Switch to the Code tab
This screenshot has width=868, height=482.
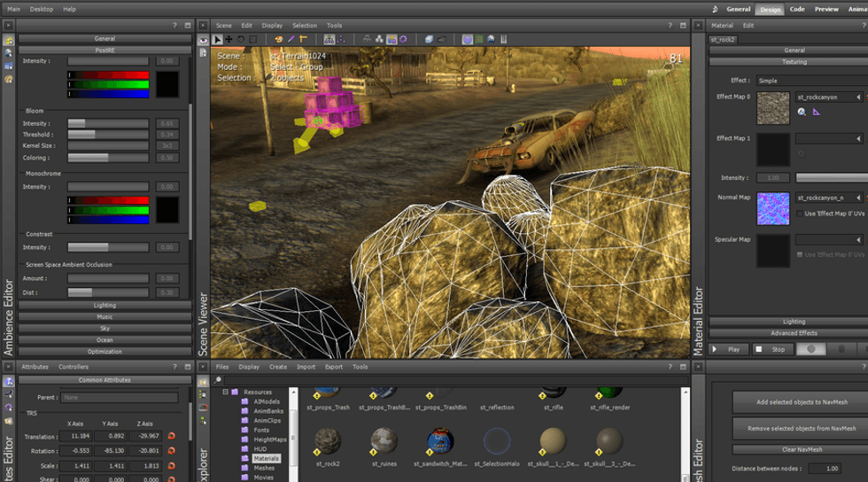[797, 9]
